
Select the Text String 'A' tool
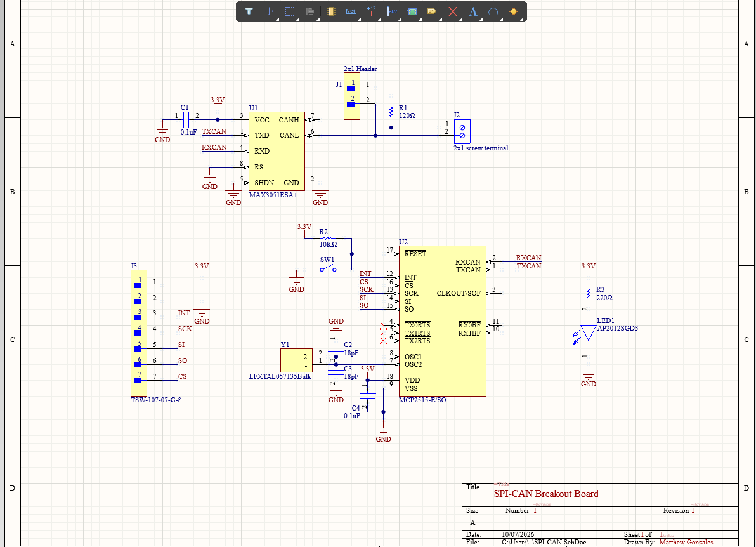click(473, 11)
